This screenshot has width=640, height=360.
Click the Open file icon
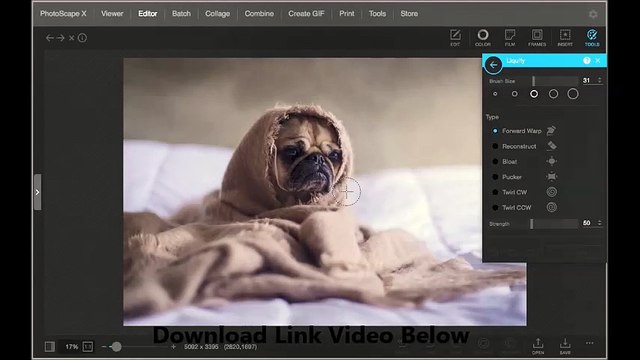click(538, 346)
